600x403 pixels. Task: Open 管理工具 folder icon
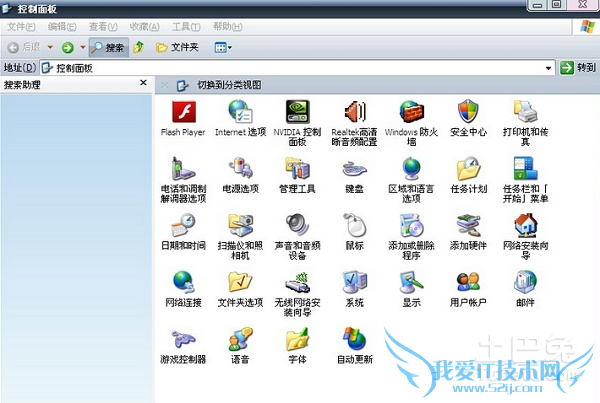click(x=297, y=175)
